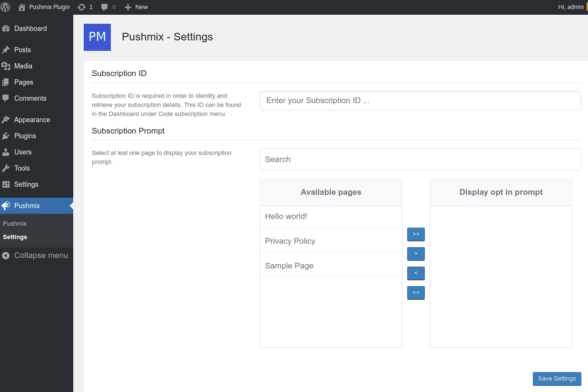Screen dimensions: 588x392
Task: Open the Pushmix submenu link
Action: (15, 223)
